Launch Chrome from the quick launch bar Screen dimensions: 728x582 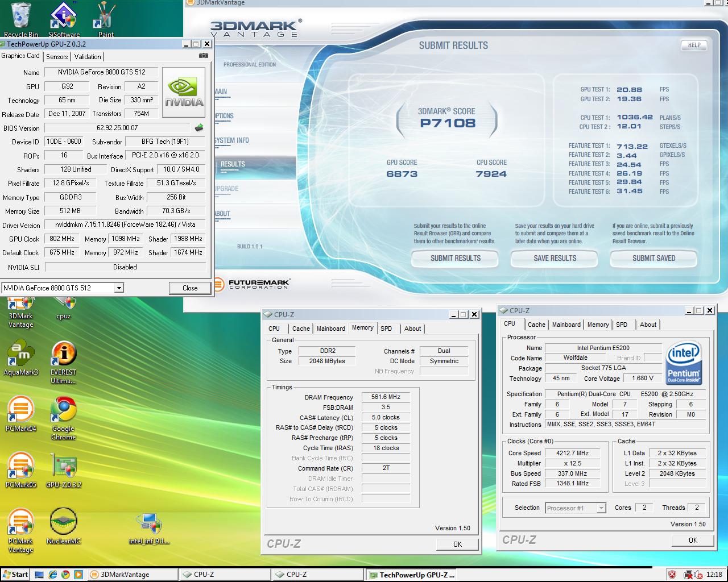click(65, 575)
